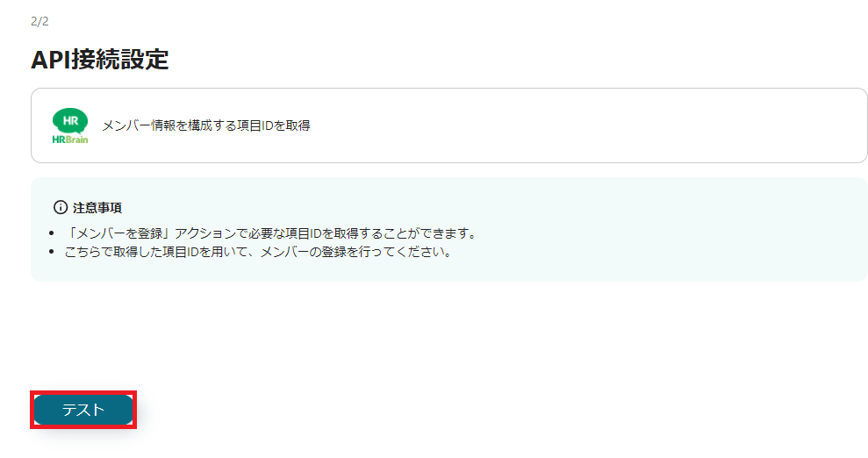Select the API接続設定 page heading
Image resolution: width=868 pixels, height=458 pixels.
click(x=100, y=59)
